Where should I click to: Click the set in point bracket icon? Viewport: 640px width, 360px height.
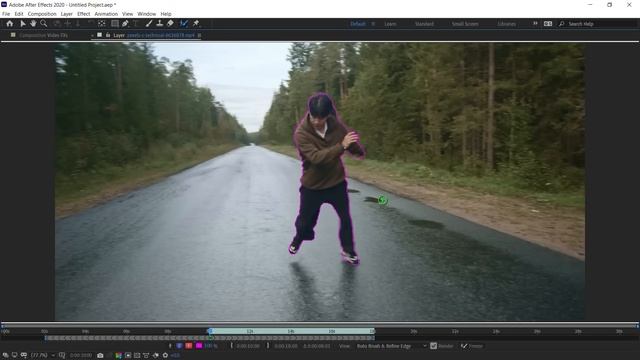tap(231, 346)
